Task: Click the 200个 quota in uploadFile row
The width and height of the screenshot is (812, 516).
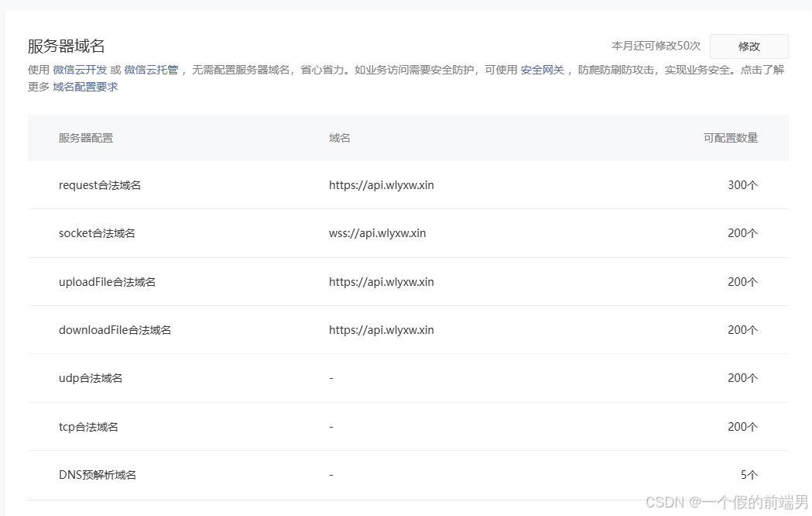Action: [742, 282]
